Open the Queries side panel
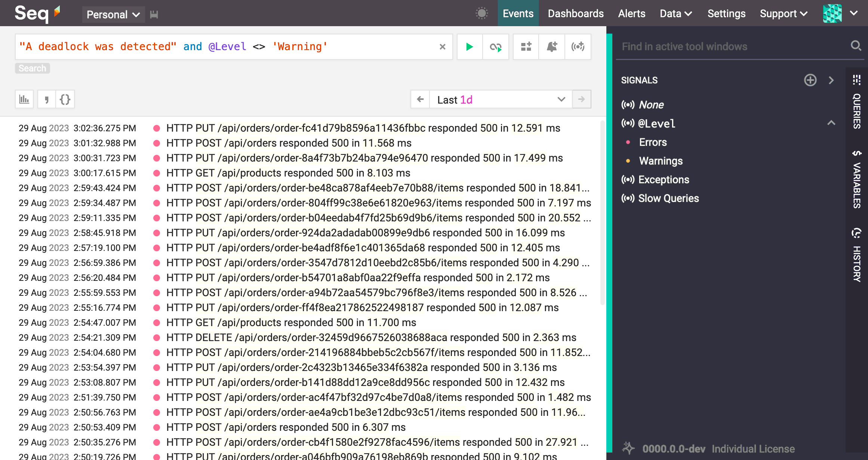Viewport: 868px width, 460px height. click(x=856, y=102)
